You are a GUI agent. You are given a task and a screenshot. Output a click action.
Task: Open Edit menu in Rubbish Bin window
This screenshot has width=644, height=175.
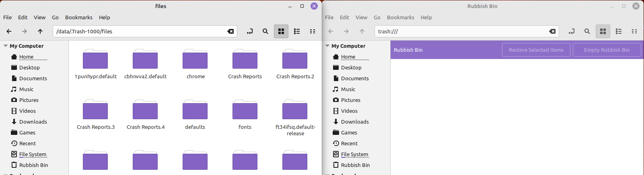pos(345,17)
